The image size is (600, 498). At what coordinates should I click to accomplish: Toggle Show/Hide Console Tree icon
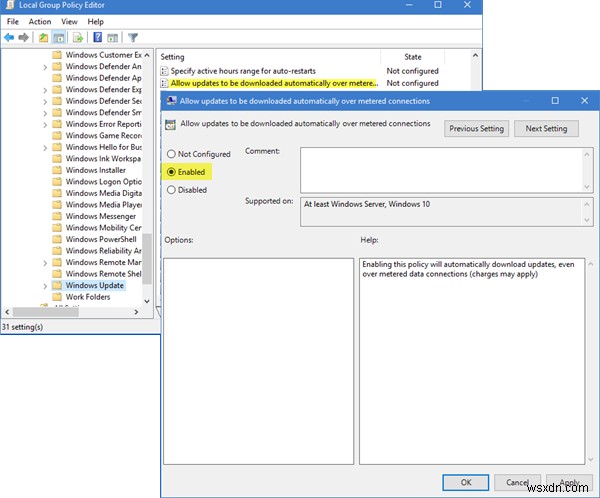tap(59, 38)
